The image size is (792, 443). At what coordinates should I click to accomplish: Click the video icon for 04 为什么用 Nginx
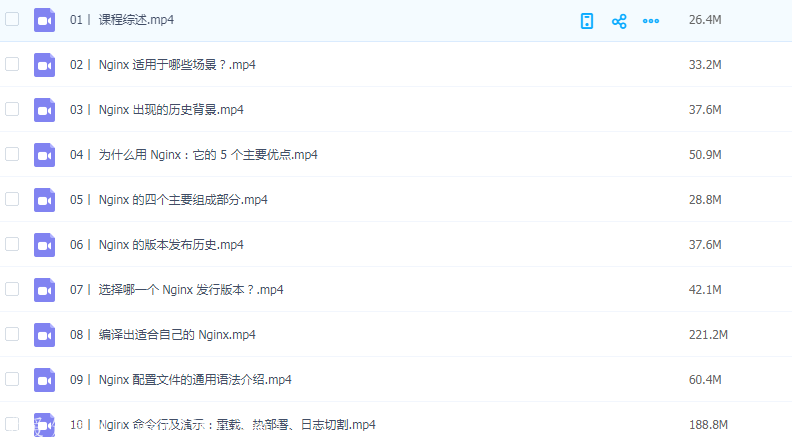(x=44, y=155)
